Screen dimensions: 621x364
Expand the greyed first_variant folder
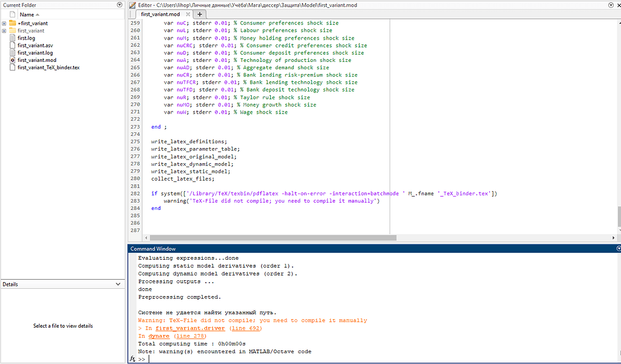coord(4,30)
